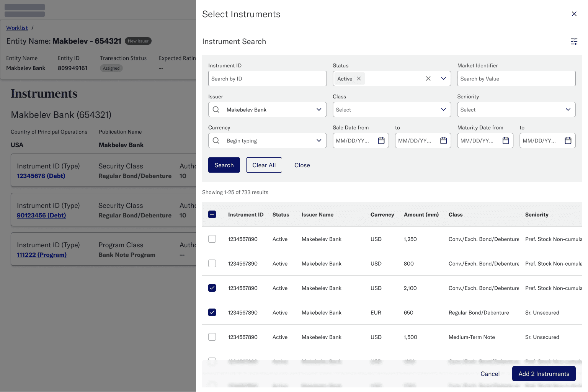Click the Instrument ID search input field
Screen dimensions: 588x392
[267, 78]
